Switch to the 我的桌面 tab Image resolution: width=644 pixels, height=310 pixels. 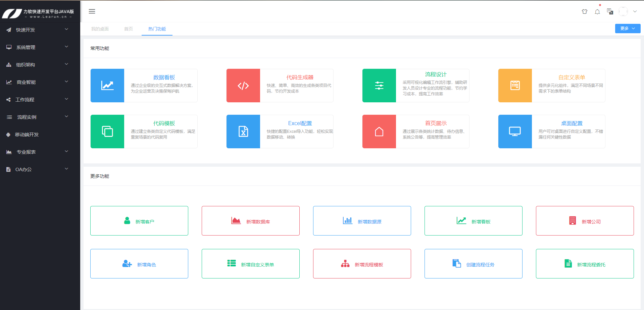(100, 29)
